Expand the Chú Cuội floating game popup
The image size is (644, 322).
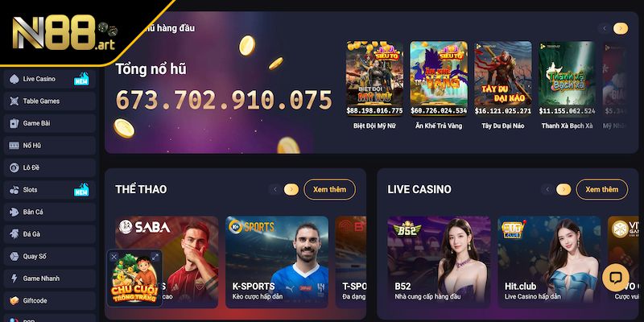(155, 257)
